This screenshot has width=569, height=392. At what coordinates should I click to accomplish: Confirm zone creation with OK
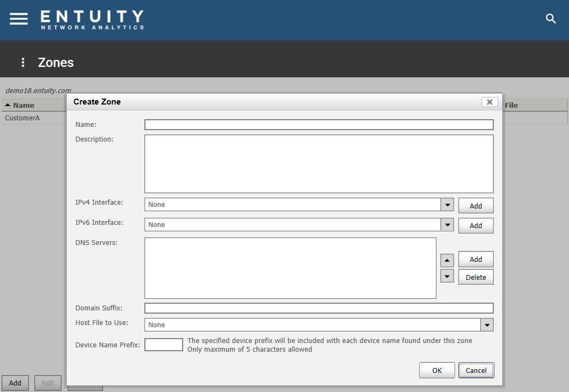click(x=437, y=370)
